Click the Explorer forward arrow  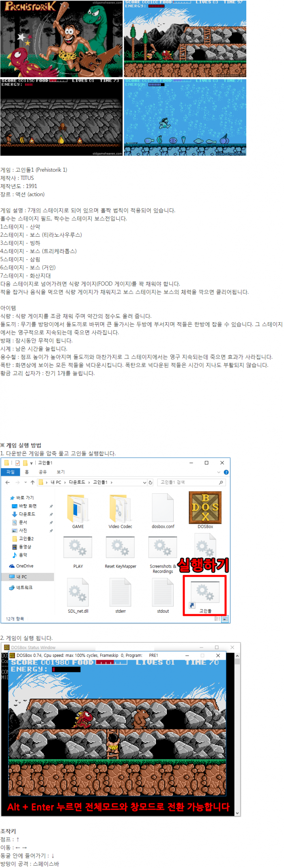[x=17, y=482]
